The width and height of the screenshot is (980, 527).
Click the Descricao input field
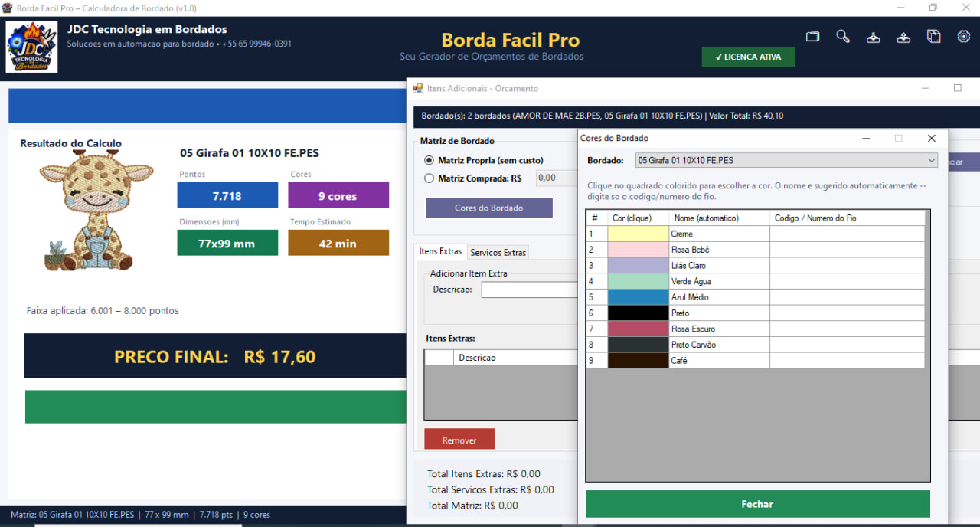[529, 290]
